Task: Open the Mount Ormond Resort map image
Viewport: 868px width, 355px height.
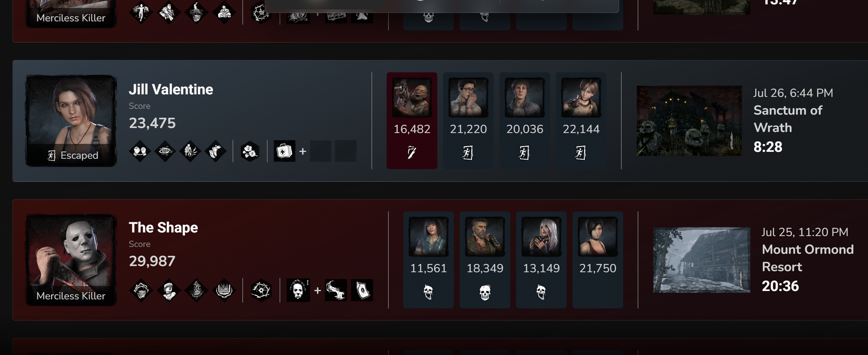Action: pos(702,260)
